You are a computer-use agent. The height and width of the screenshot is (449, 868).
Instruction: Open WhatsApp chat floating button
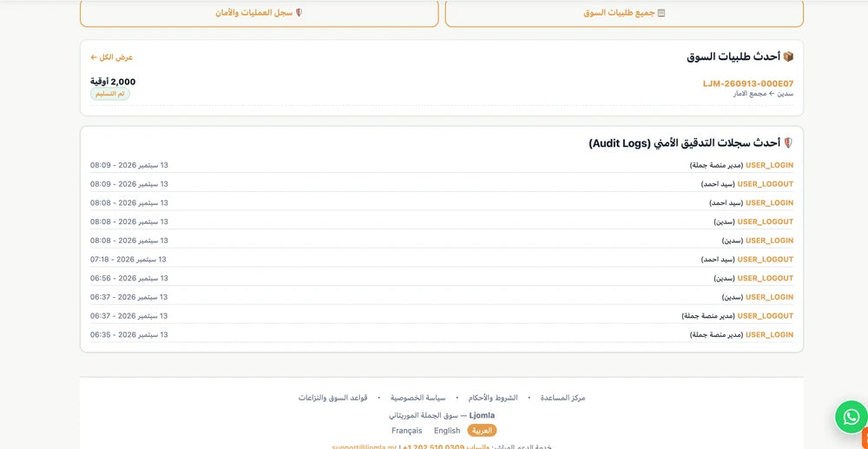click(x=852, y=417)
